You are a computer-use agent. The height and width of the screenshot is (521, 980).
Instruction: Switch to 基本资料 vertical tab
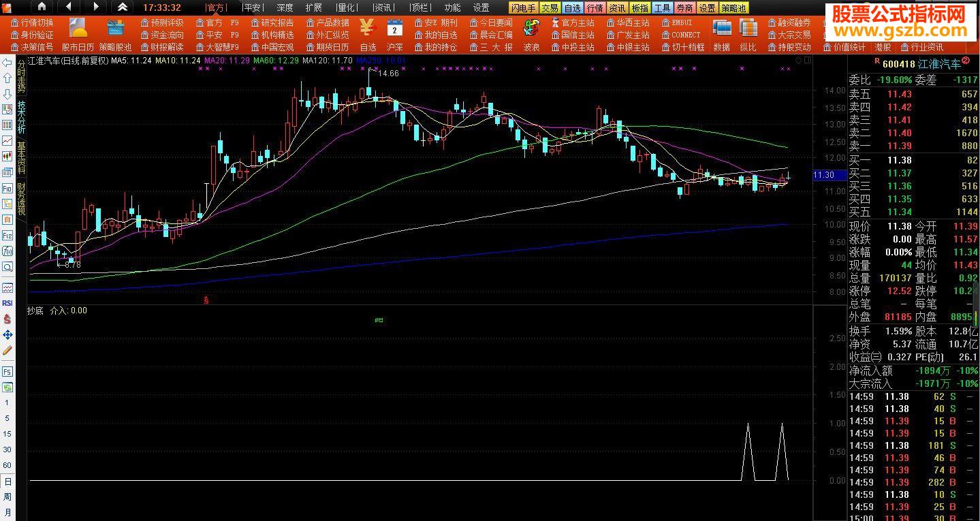[x=21, y=158]
